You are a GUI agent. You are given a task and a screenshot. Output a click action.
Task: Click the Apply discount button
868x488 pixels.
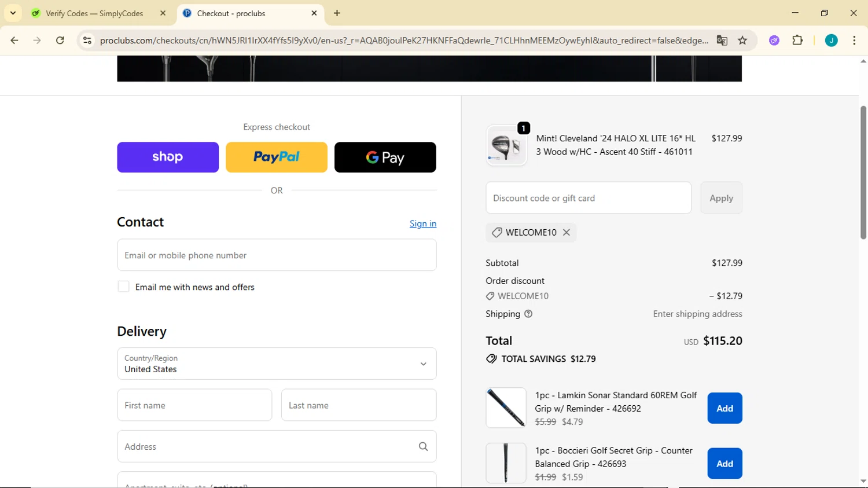721,198
